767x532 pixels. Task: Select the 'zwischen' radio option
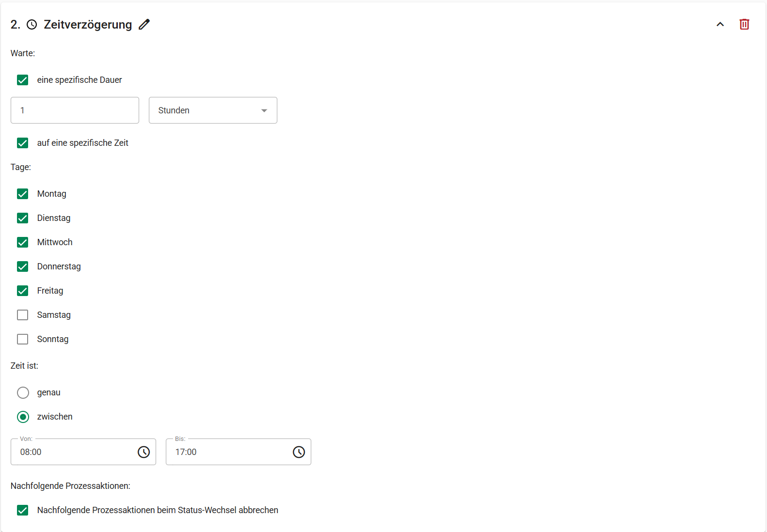click(23, 417)
